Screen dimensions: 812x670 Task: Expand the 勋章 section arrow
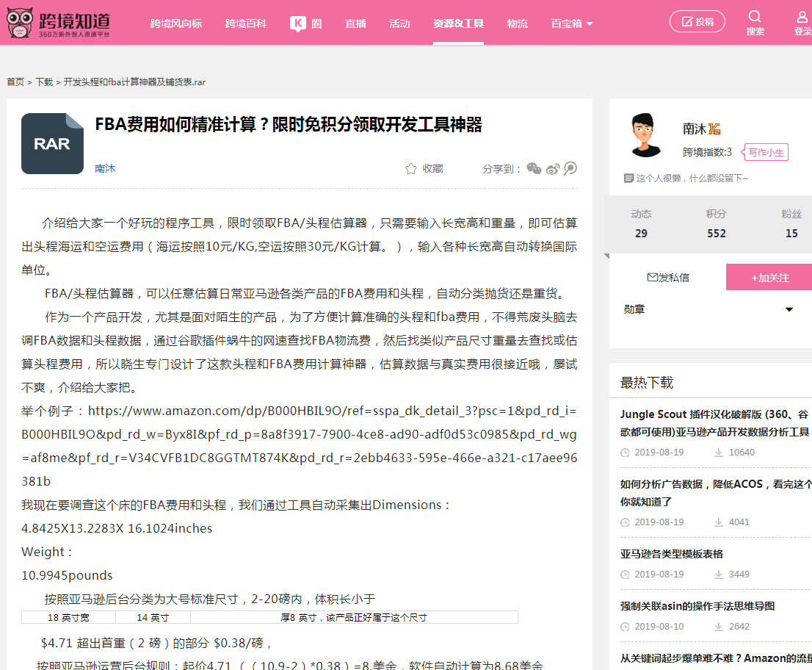tap(789, 309)
